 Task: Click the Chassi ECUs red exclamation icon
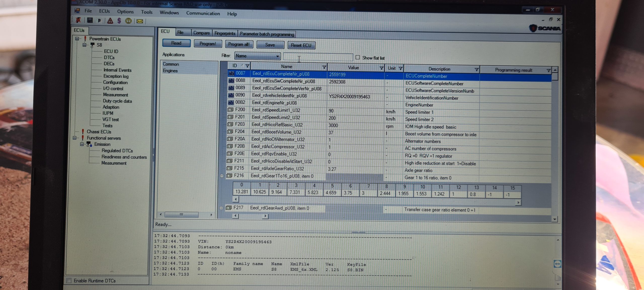tap(83, 132)
